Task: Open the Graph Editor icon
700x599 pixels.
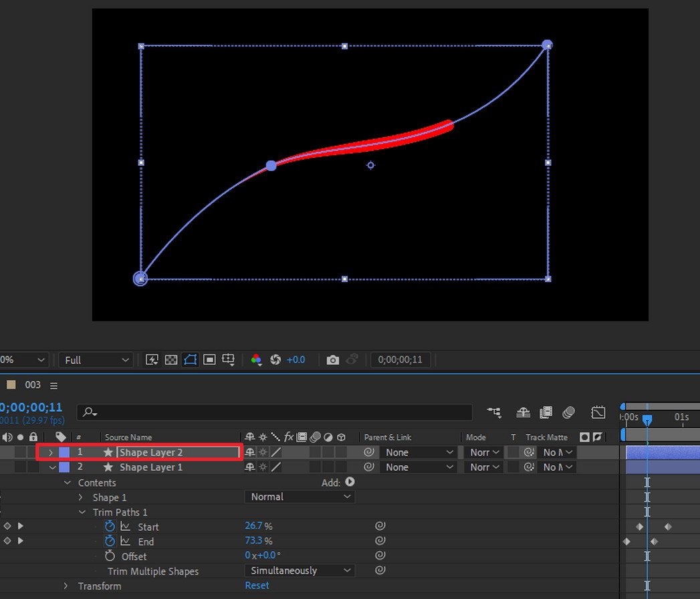Action: (x=598, y=412)
